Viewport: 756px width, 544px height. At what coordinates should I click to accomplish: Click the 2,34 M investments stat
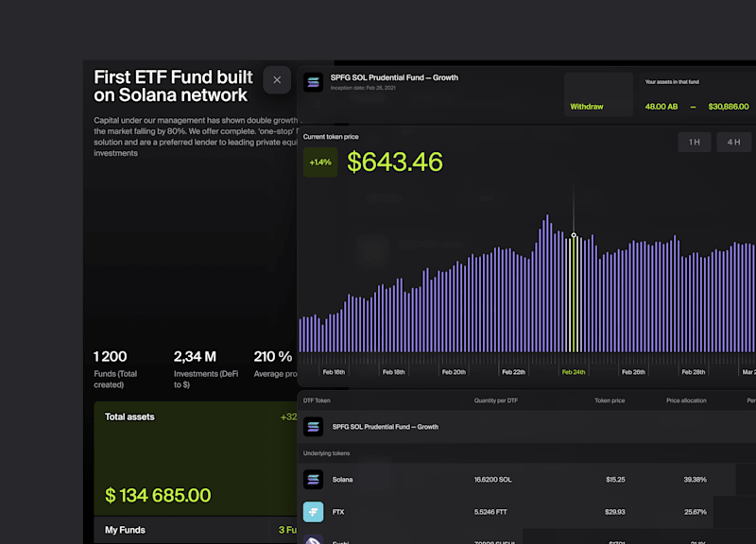195,357
